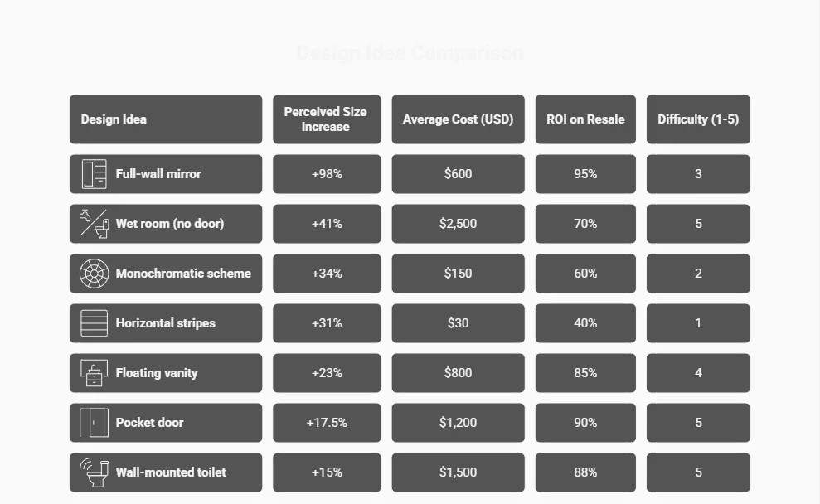Click the Wall-mounted toilet icon

(94, 472)
